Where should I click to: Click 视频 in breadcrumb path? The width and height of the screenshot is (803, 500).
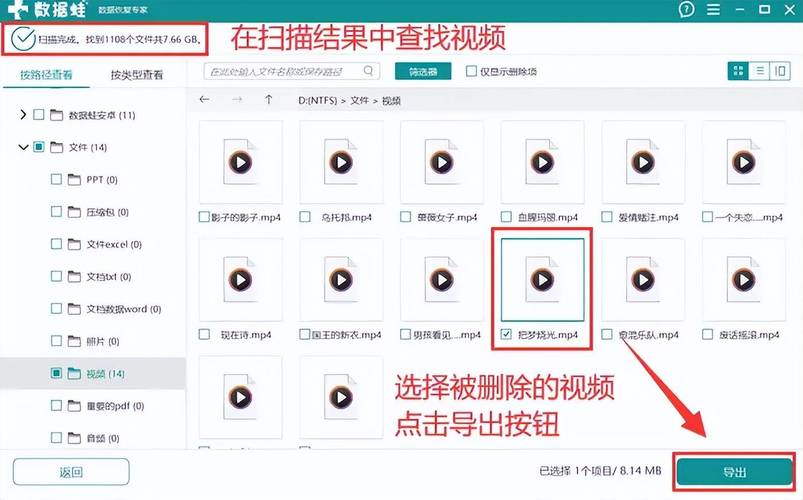point(391,101)
